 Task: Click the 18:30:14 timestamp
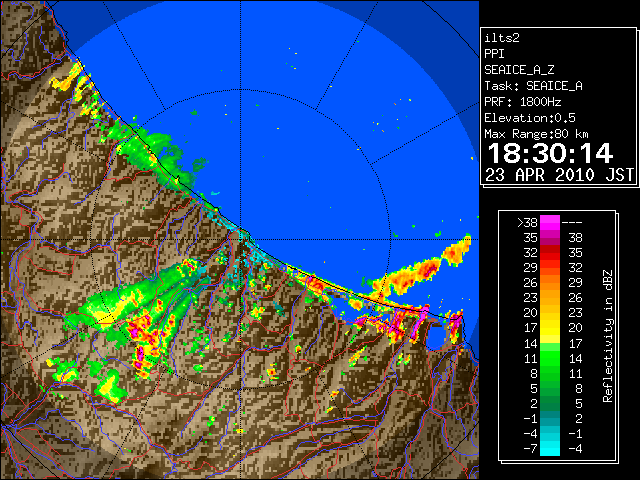pos(550,153)
